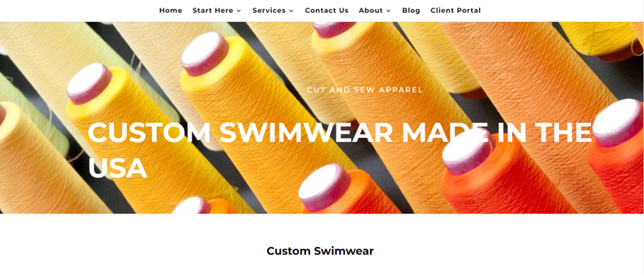Click the word USA in the hero headline
The height and width of the screenshot is (277, 644).
[x=117, y=168]
